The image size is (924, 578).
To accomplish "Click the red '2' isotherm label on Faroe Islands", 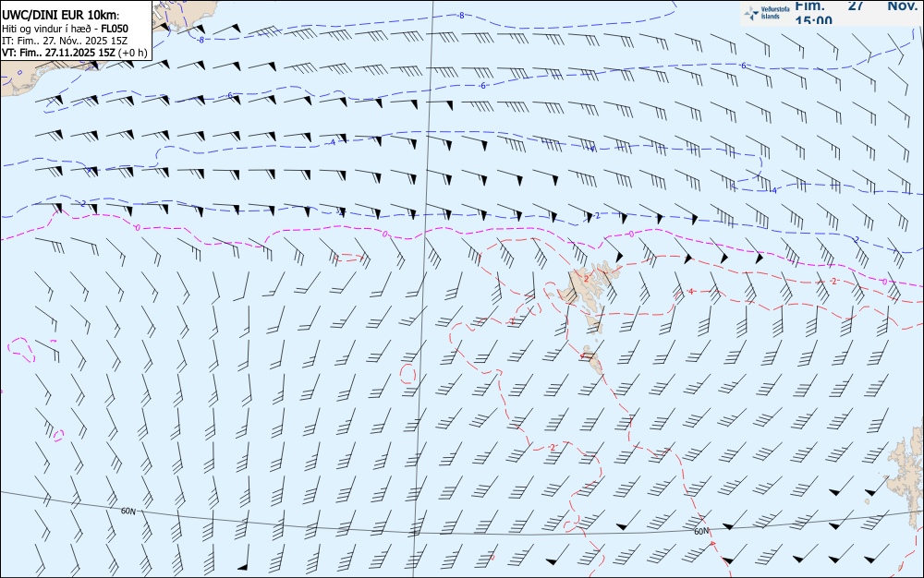I will pyautogui.click(x=587, y=279).
